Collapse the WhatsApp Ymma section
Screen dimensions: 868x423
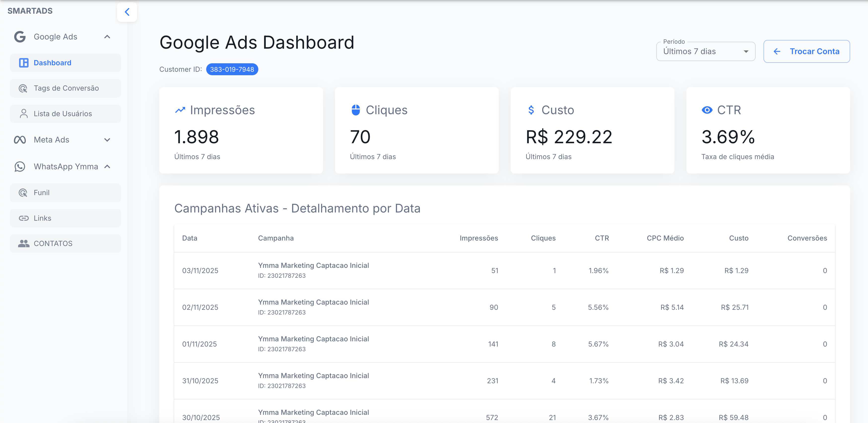pos(107,166)
